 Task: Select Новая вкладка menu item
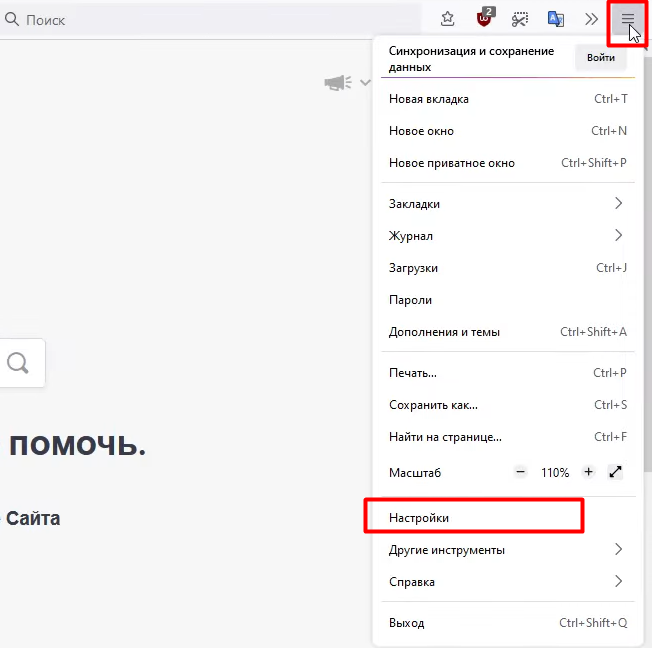pos(508,99)
